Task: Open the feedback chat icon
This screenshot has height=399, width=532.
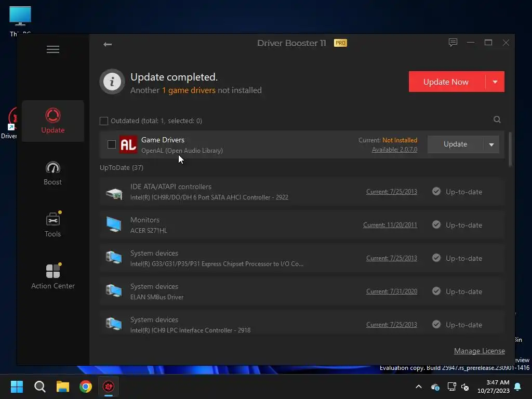Action: [453, 43]
